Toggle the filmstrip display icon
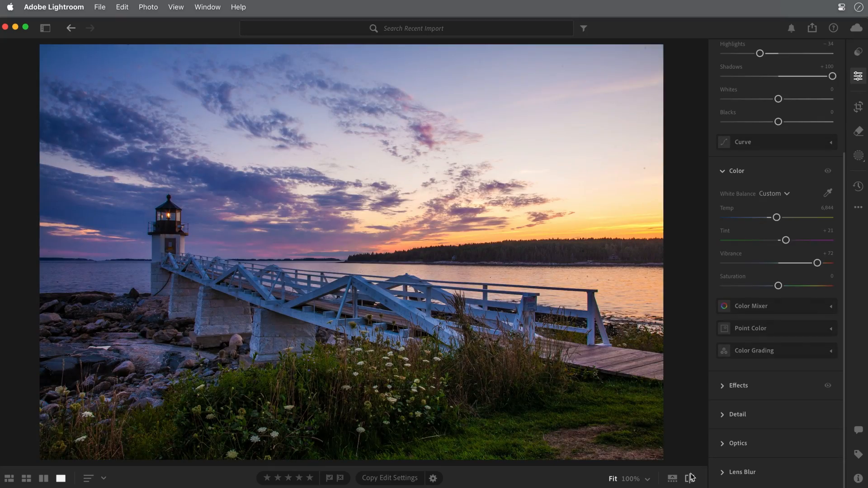This screenshot has height=488, width=868. 672,478
